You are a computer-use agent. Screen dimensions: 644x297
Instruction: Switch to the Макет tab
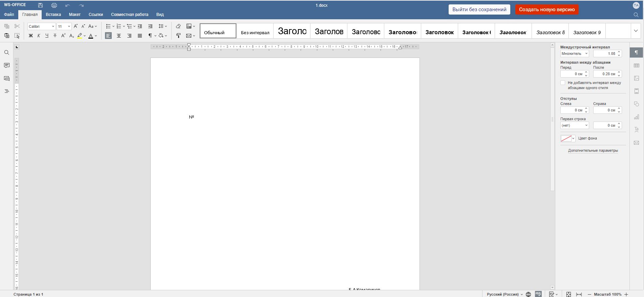[74, 15]
